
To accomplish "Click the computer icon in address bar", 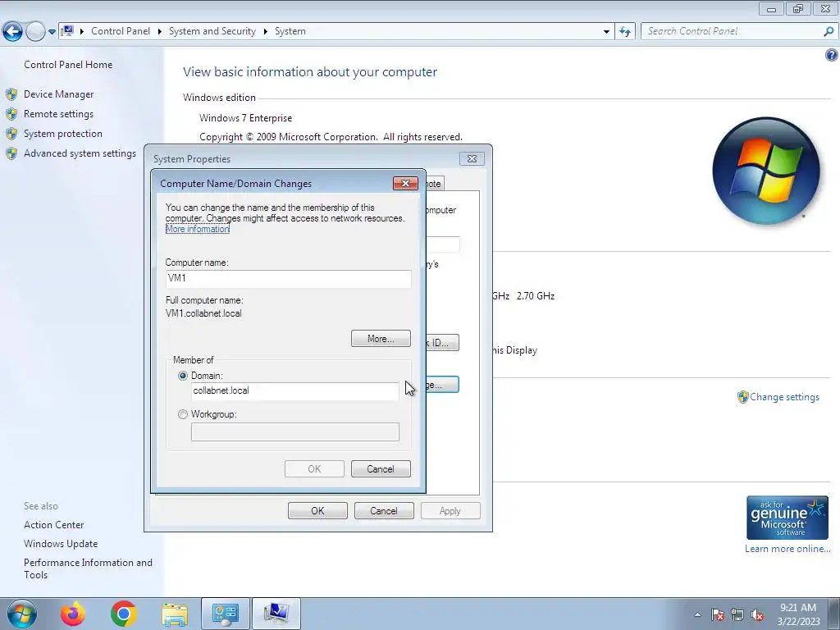I will [x=67, y=31].
